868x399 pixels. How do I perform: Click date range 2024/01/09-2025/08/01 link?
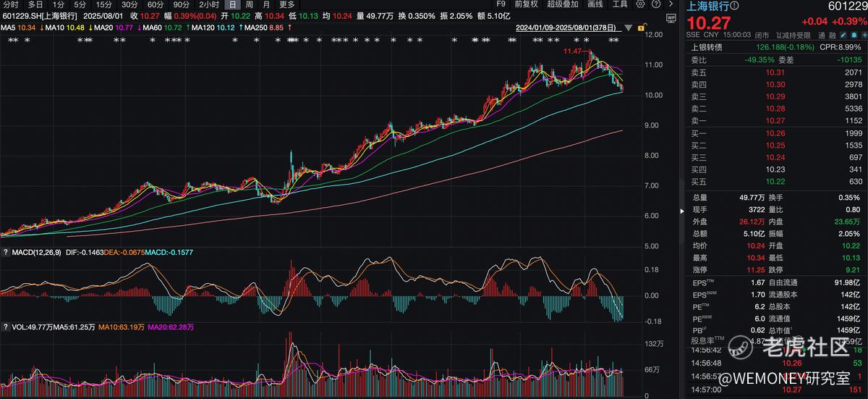coord(568,28)
